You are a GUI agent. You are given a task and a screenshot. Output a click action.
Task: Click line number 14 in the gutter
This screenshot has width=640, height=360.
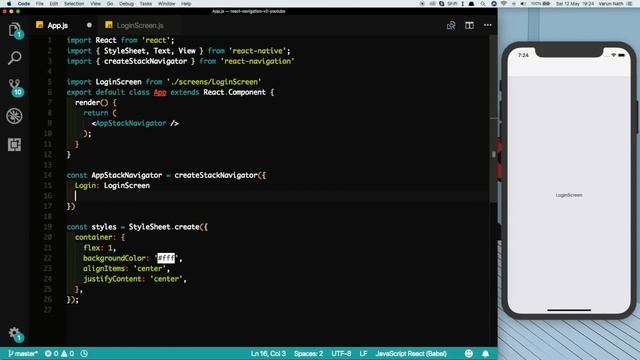coord(48,175)
